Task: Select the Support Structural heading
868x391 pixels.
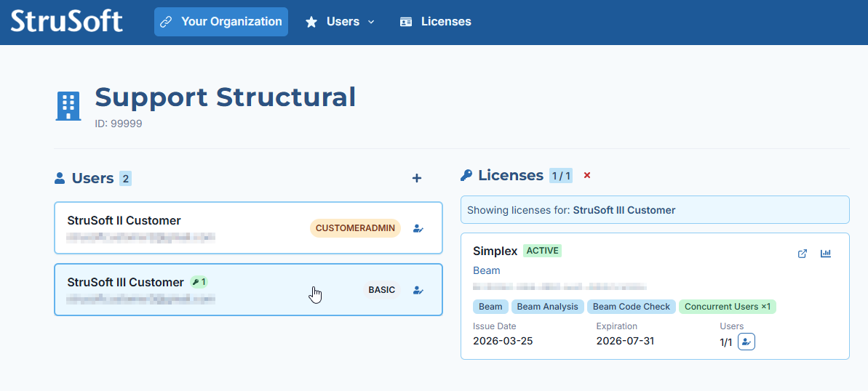Action: pyautogui.click(x=226, y=97)
